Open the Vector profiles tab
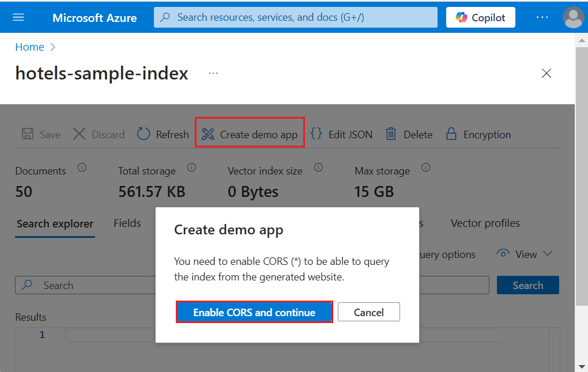The height and width of the screenshot is (372, 588). point(485,223)
